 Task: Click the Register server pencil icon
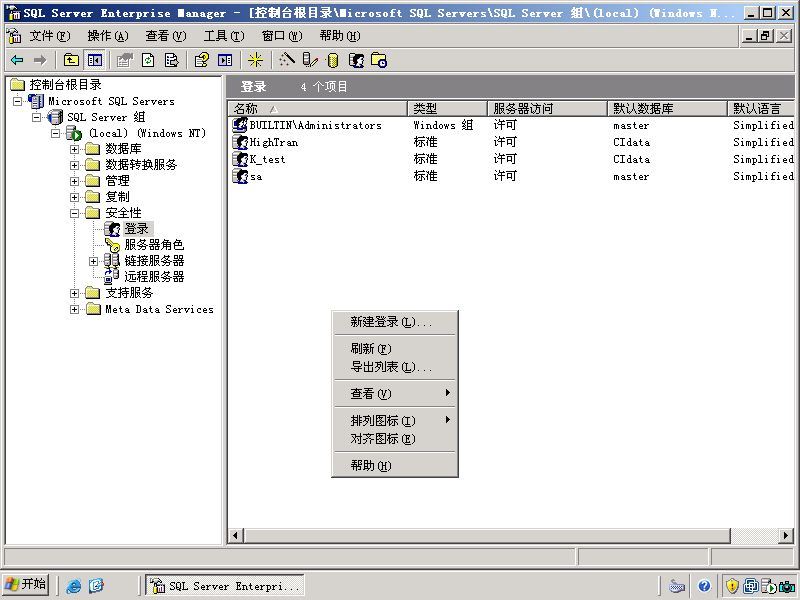coord(310,60)
